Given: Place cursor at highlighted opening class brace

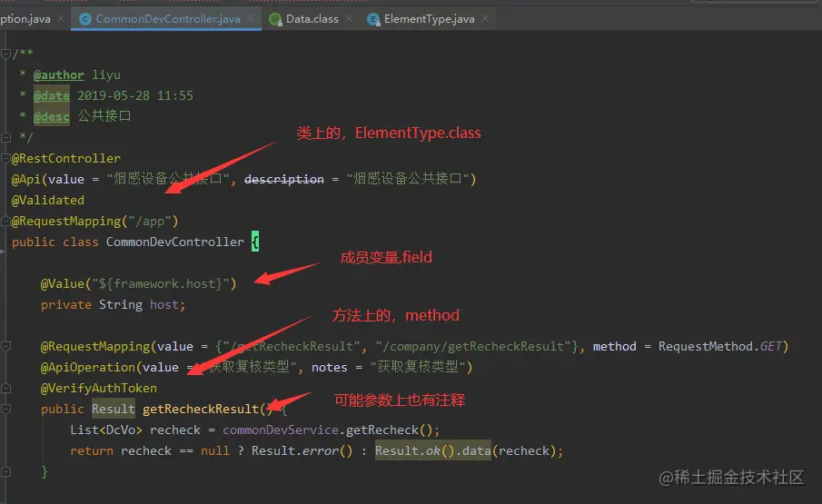Looking at the screenshot, I should coord(255,242).
